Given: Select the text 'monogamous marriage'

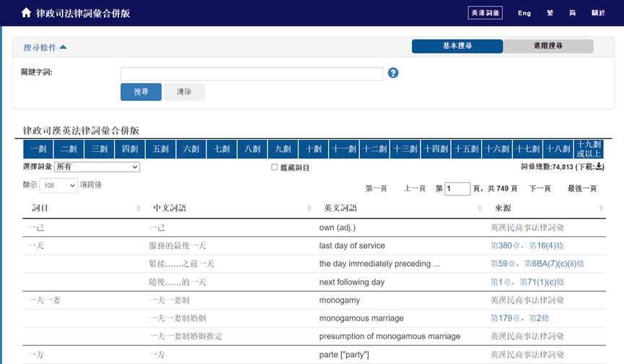Looking at the screenshot, I should tap(361, 319).
